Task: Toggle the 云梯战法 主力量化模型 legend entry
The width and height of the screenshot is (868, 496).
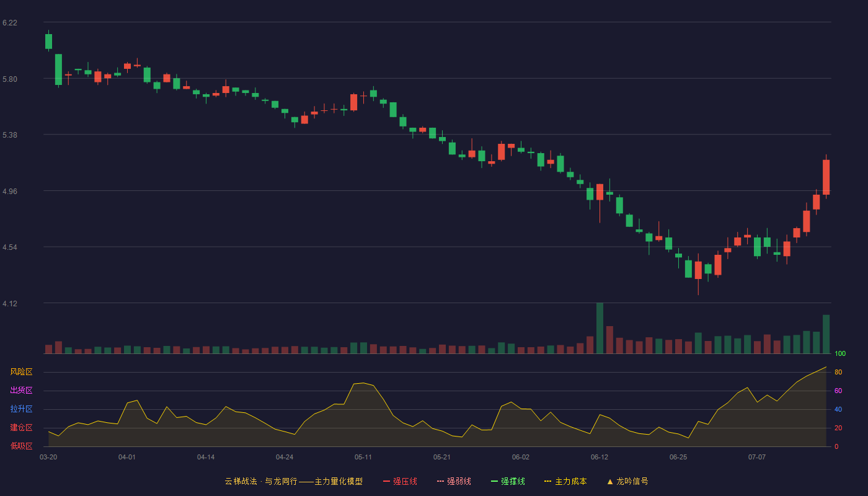Action: (x=293, y=481)
